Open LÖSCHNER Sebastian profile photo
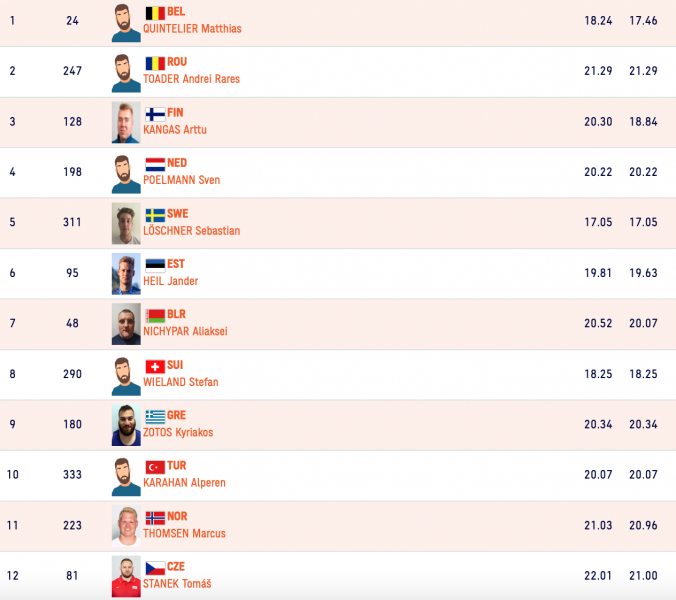The image size is (676, 600). pos(126,223)
